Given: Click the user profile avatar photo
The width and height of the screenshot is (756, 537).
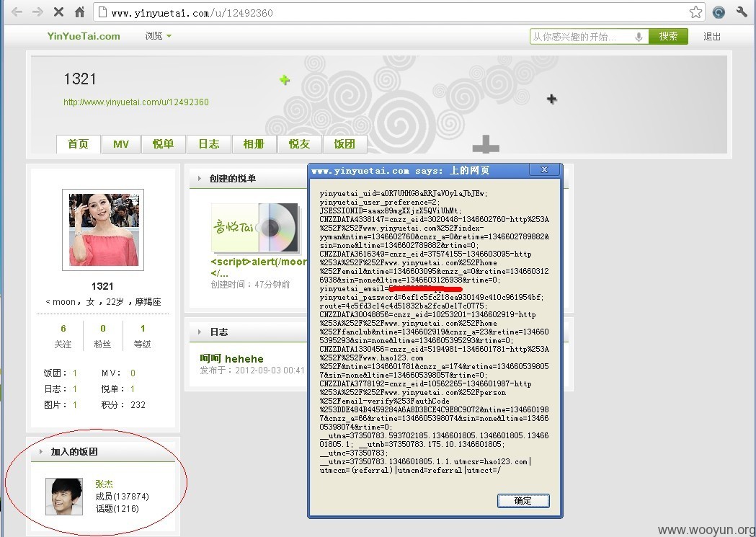Looking at the screenshot, I should (x=103, y=229).
